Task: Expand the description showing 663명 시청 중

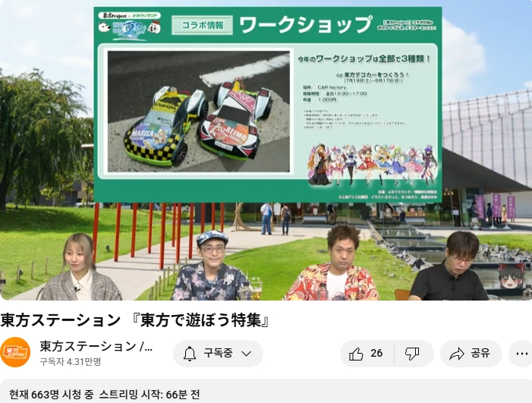Action: click(266, 392)
